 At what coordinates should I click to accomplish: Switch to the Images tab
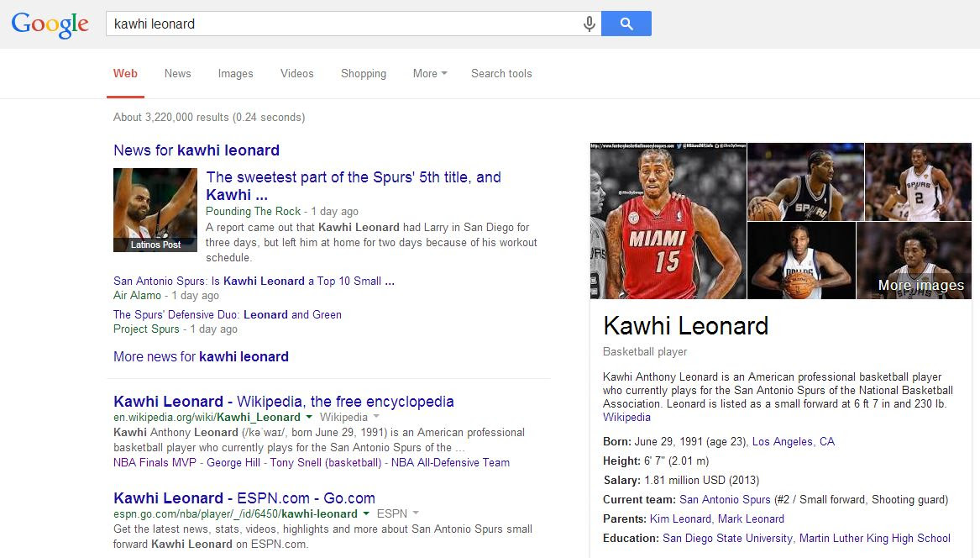point(236,73)
